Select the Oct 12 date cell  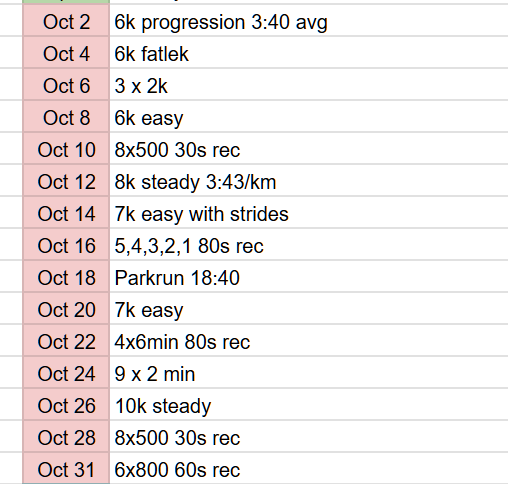tap(66, 180)
